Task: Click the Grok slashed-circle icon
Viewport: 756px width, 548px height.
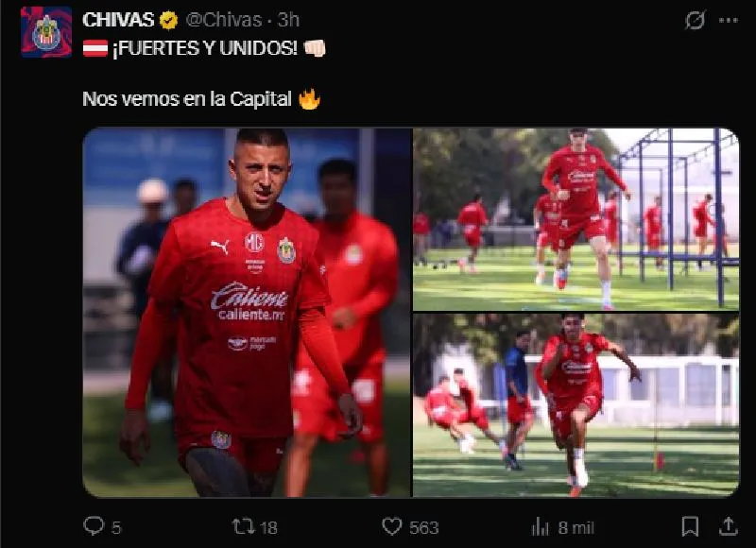Action: 696,20
